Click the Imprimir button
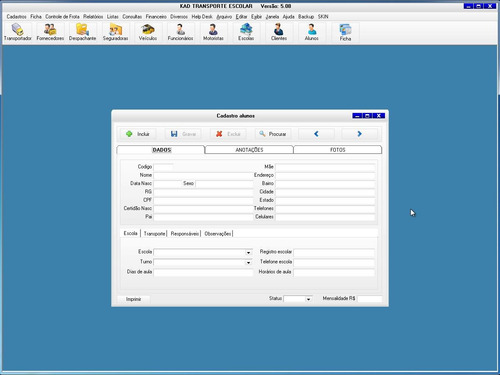500x375 pixels. (x=133, y=299)
